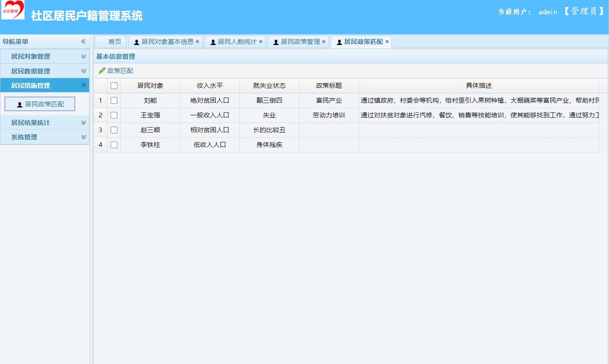The height and width of the screenshot is (364, 609).
Task: Close the 居民人数统计 tab with its × icon
Action: [x=261, y=41]
